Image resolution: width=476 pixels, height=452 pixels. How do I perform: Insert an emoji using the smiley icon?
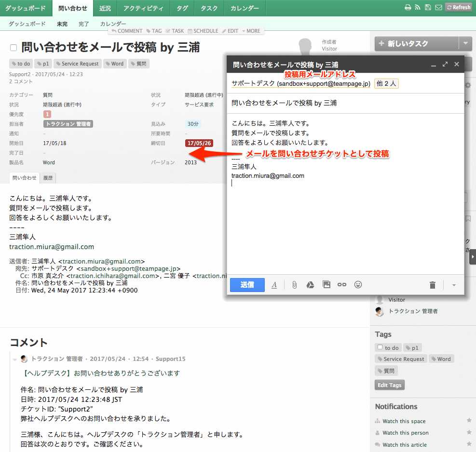tap(358, 285)
